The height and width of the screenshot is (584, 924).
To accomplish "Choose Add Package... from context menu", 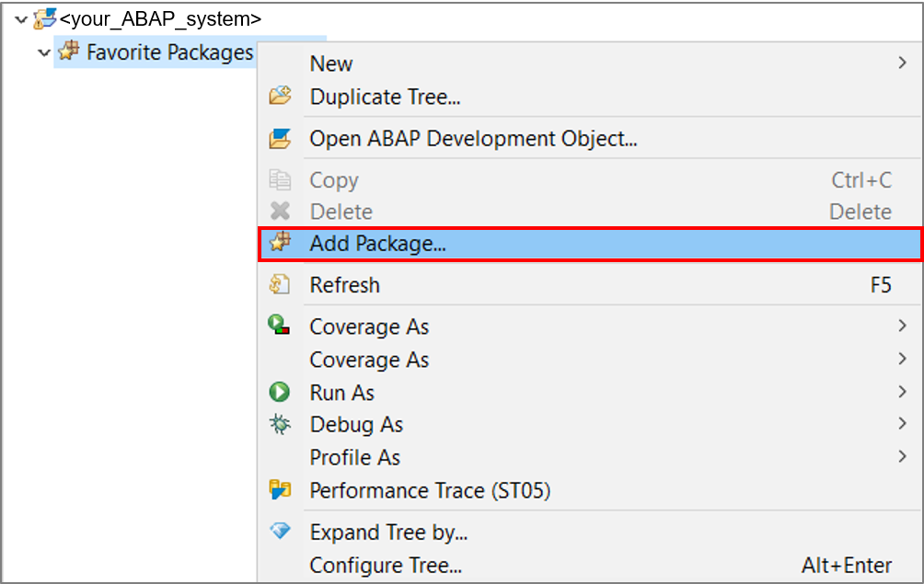I will point(590,244).
